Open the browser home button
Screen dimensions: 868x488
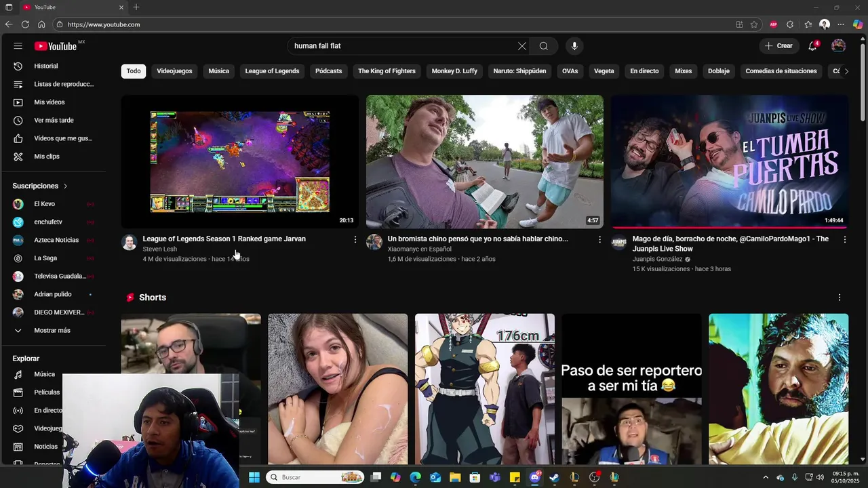pyautogui.click(x=41, y=24)
